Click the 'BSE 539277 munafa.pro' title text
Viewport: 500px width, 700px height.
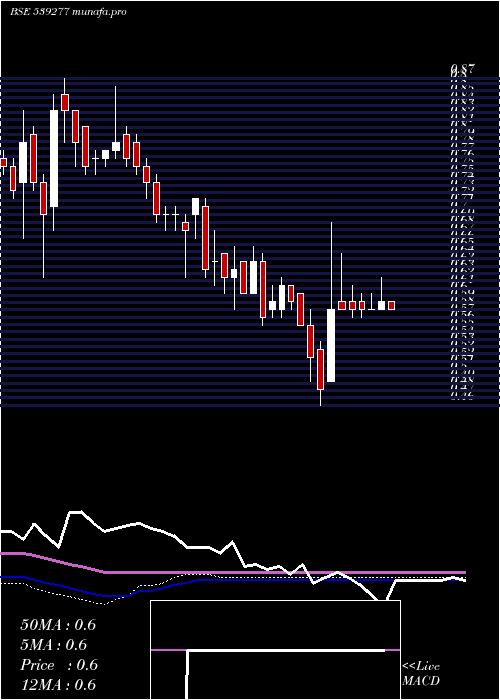pos(68,12)
